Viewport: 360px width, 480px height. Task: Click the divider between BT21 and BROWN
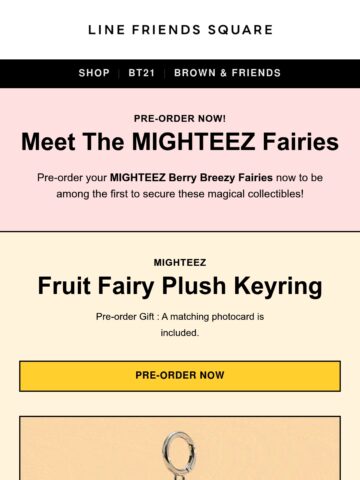click(164, 73)
